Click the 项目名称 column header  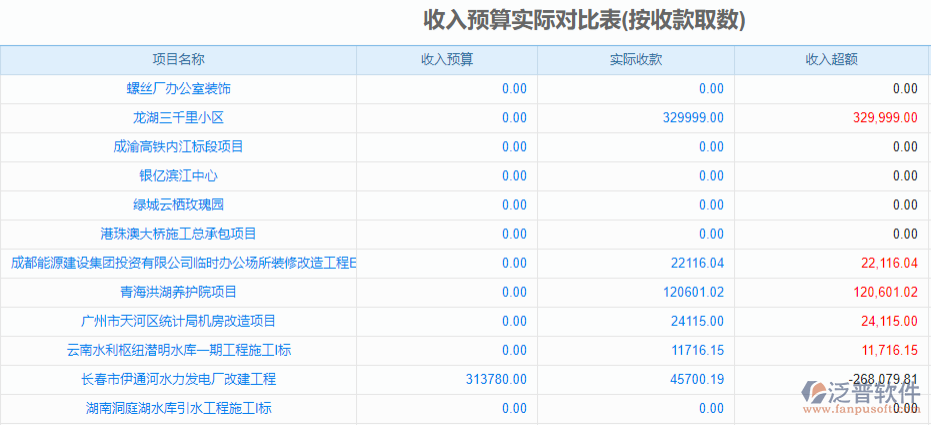(x=178, y=59)
